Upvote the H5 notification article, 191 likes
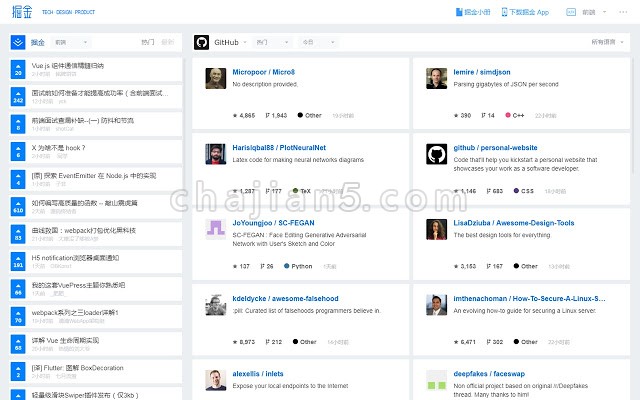 tap(18, 261)
